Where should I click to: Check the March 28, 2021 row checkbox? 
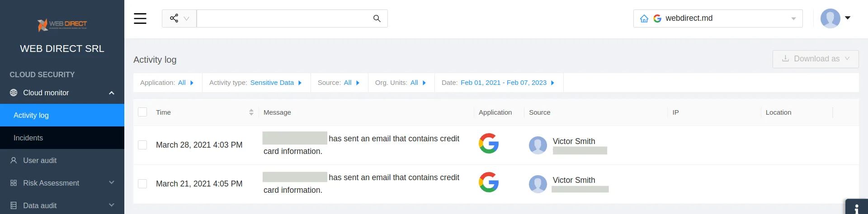pos(142,145)
